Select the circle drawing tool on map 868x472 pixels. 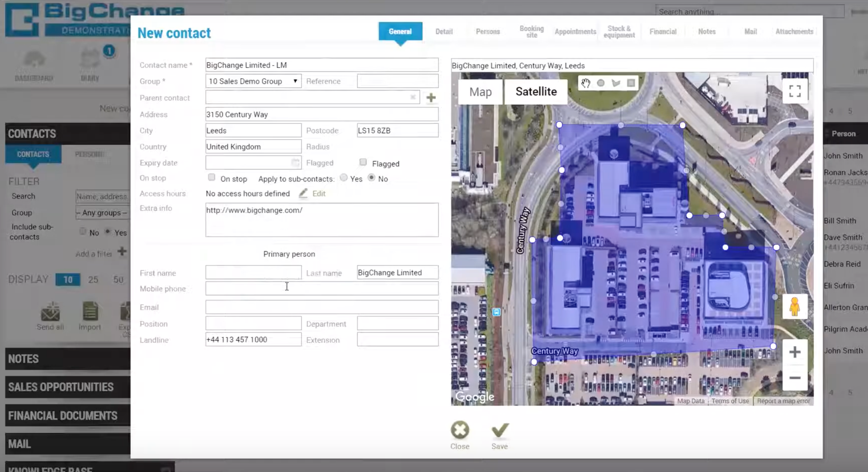click(601, 83)
